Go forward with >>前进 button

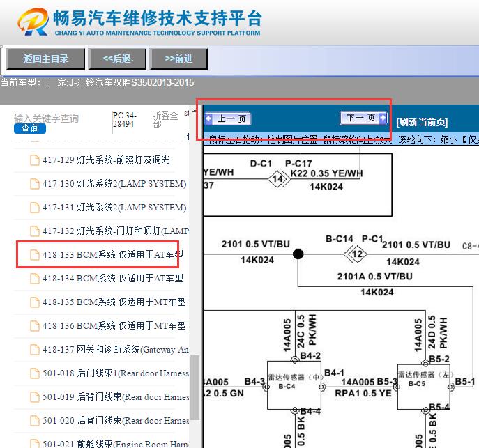tap(178, 59)
